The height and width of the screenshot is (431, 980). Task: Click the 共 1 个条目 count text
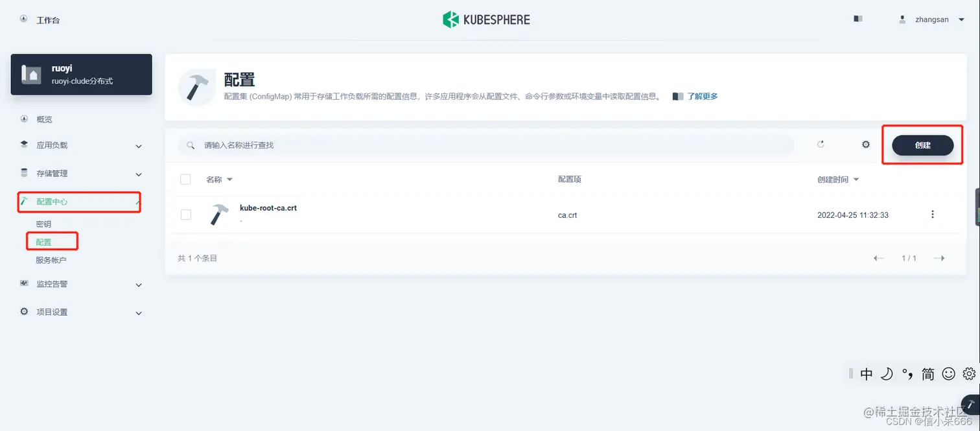point(197,258)
